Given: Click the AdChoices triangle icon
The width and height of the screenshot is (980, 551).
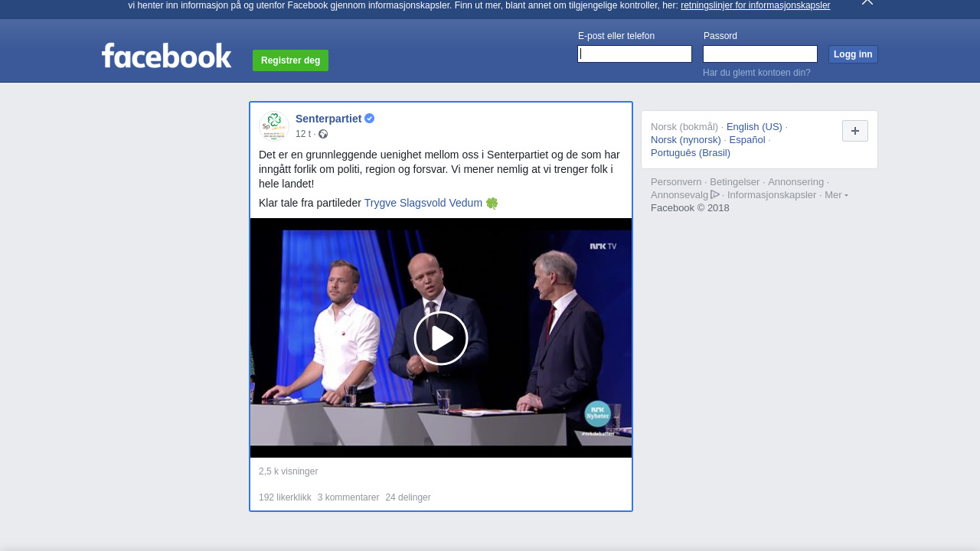Looking at the screenshot, I should (x=715, y=194).
